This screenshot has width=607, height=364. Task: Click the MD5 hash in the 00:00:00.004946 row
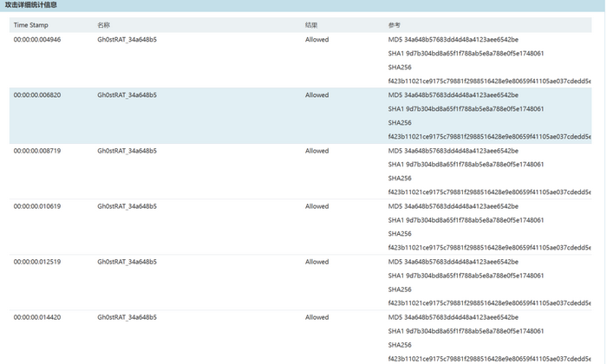[453, 40]
